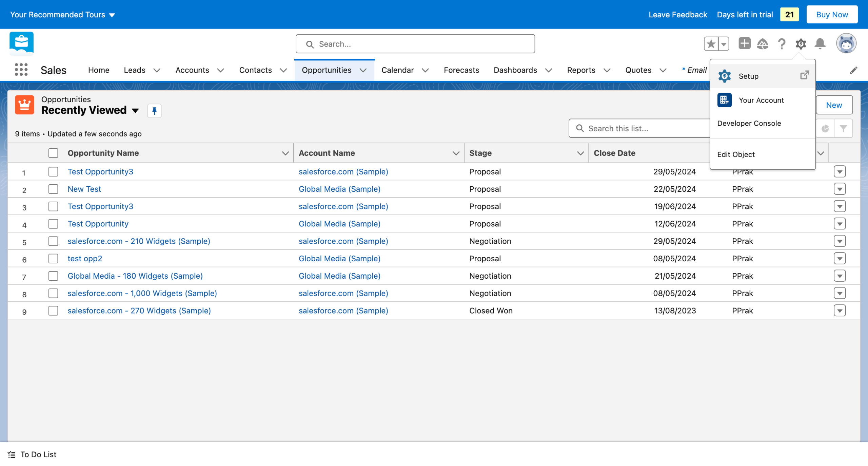Click the Trailhead guidance icon
Viewport: 868px width, 466px height.
point(763,44)
